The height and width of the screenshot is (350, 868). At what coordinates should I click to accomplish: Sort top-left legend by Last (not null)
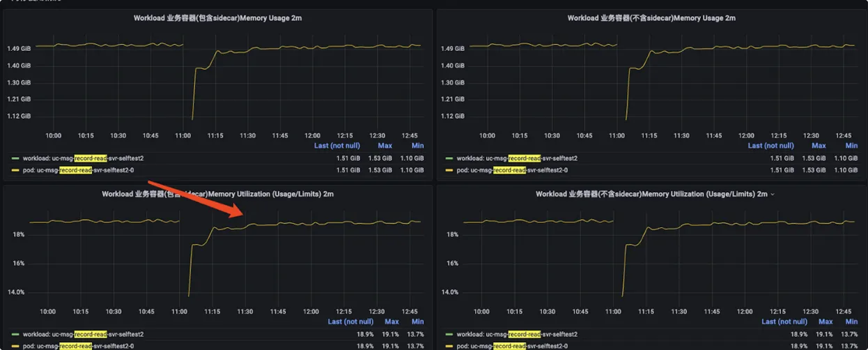[x=336, y=146]
